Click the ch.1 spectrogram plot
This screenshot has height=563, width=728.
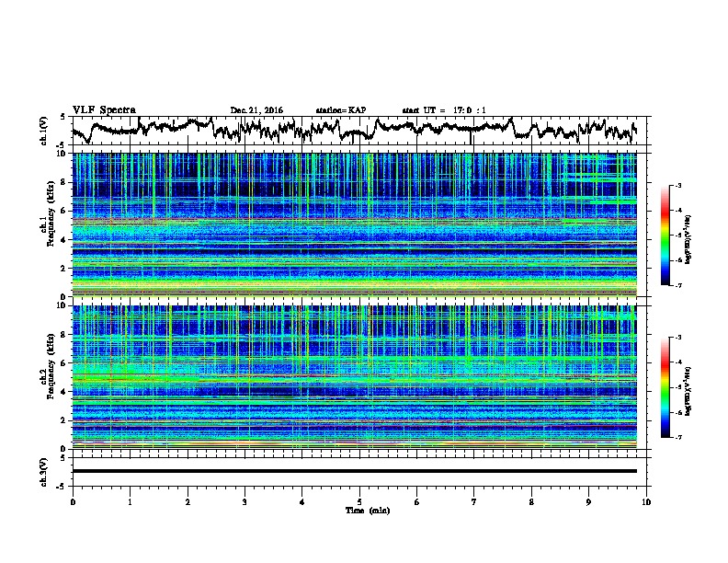point(354,224)
